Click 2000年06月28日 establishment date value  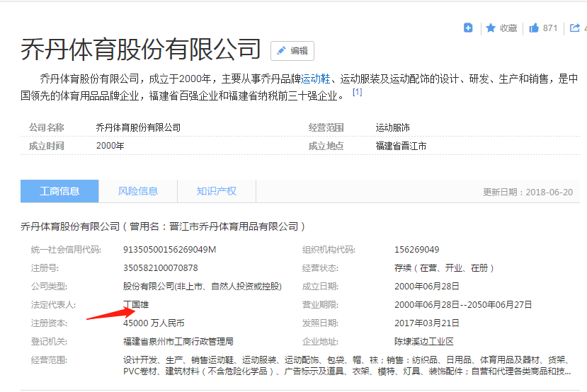(427, 287)
